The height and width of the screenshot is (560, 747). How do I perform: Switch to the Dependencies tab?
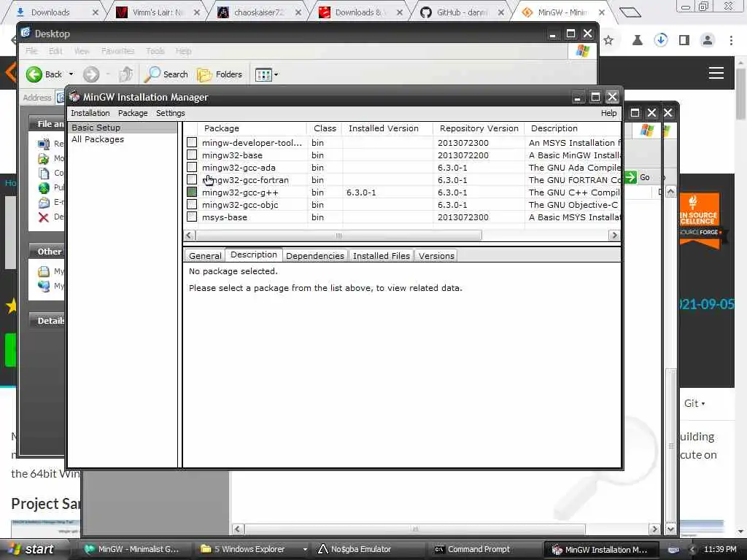[x=315, y=256]
